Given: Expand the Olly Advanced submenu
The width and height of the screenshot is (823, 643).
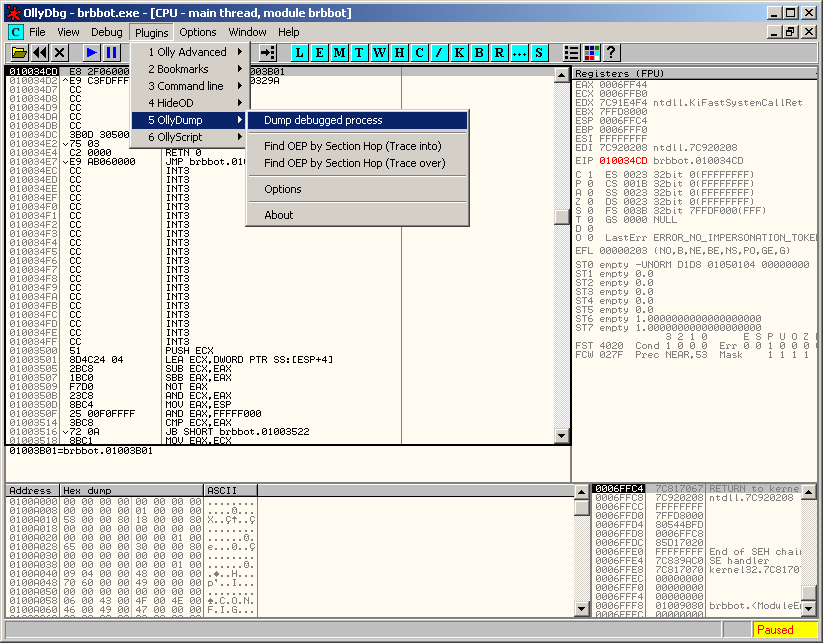Looking at the screenshot, I should coord(190,52).
